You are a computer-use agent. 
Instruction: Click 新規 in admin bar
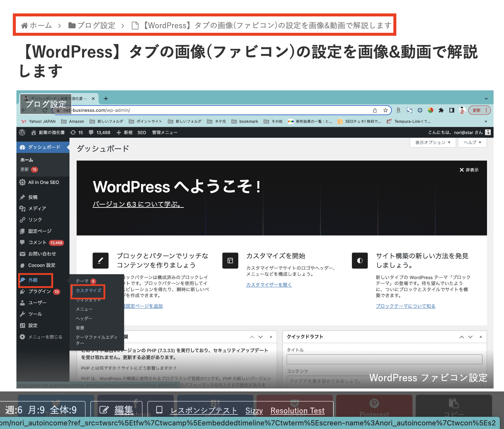[x=125, y=132]
